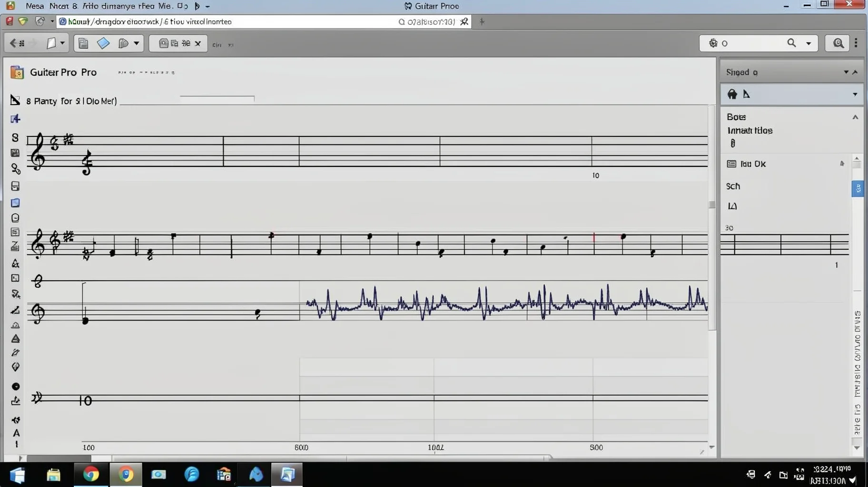Click the filled triangle icon in left sidebar
The width and height of the screenshot is (868, 487).
15,339
